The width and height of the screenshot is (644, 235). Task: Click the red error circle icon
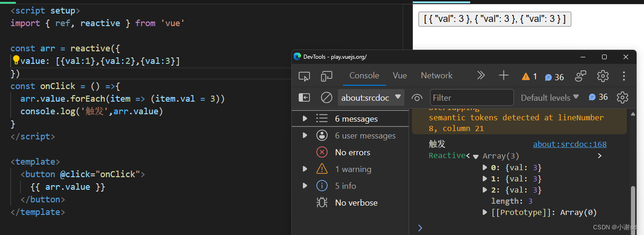click(322, 152)
